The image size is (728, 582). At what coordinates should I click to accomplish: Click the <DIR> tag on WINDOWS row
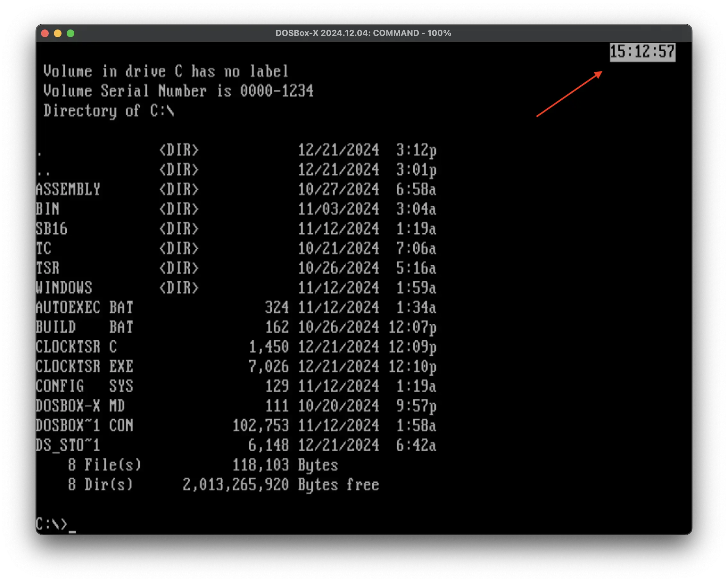(x=179, y=287)
